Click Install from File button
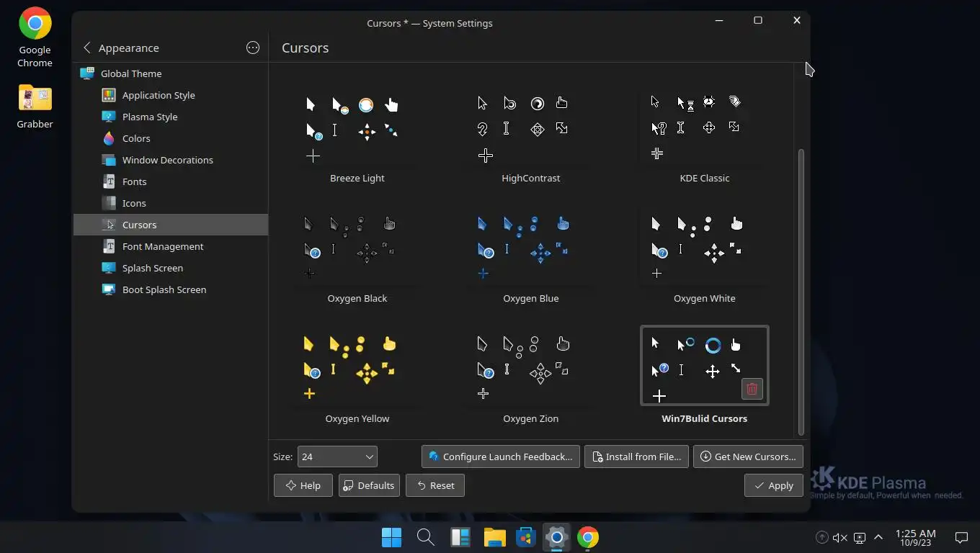The height and width of the screenshot is (553, 980). click(636, 457)
